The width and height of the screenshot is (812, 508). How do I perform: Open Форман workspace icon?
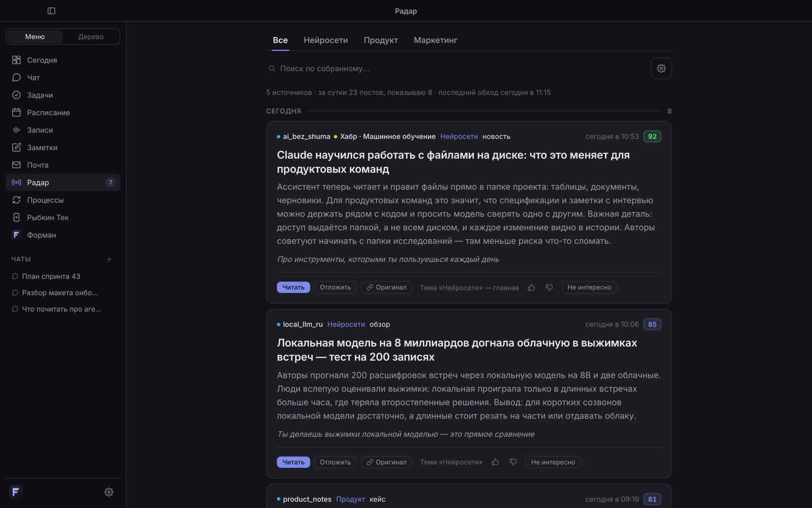coord(16,235)
